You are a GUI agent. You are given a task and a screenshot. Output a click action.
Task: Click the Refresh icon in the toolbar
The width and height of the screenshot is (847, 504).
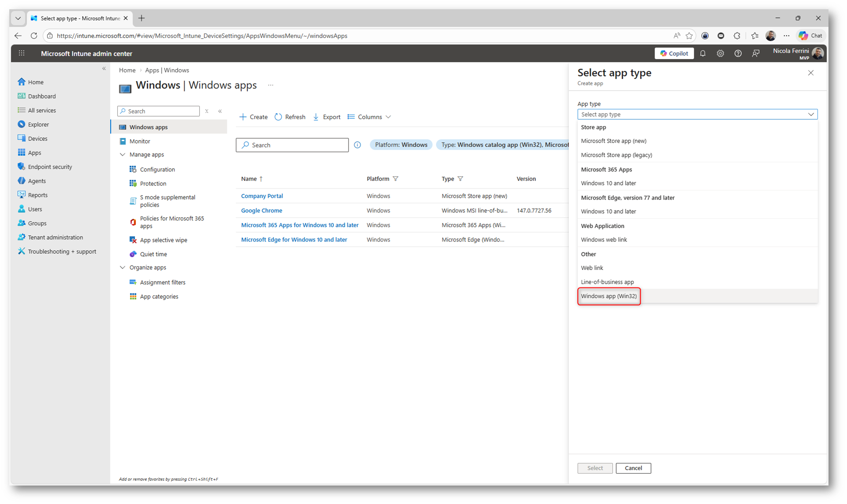tap(279, 117)
